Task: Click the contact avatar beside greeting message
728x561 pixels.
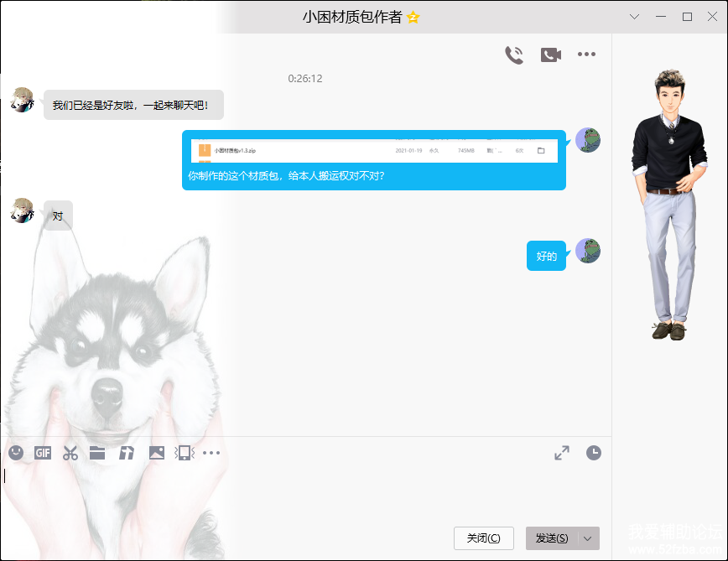Action: pos(23,100)
